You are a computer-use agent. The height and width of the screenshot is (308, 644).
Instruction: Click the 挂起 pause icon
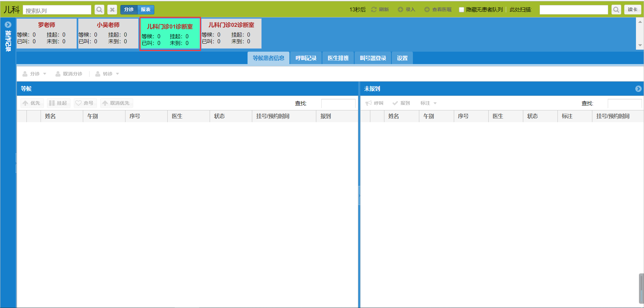point(52,103)
